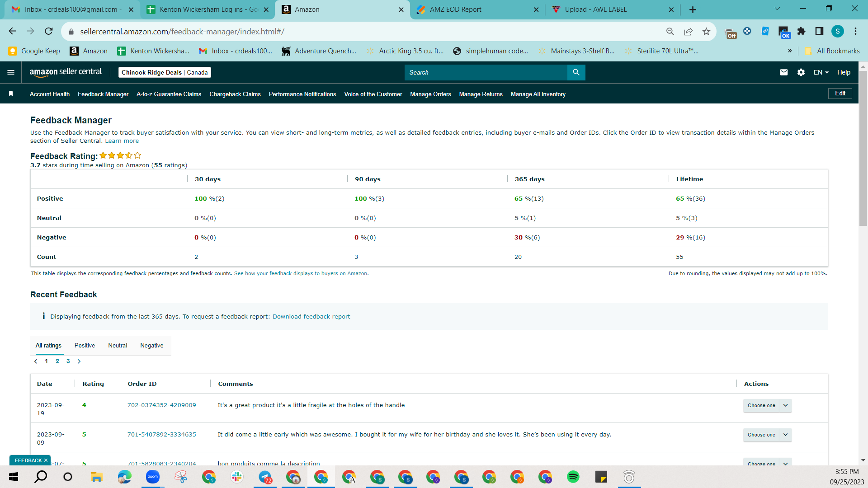Viewport: 868px width, 488px height.
Task: Open Manage All Inventory
Action: [538, 94]
